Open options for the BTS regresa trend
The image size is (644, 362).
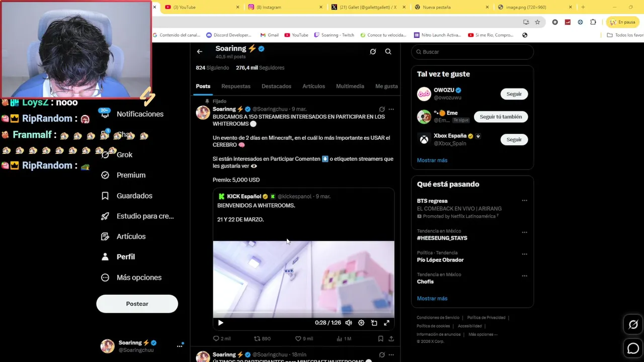[524, 201]
